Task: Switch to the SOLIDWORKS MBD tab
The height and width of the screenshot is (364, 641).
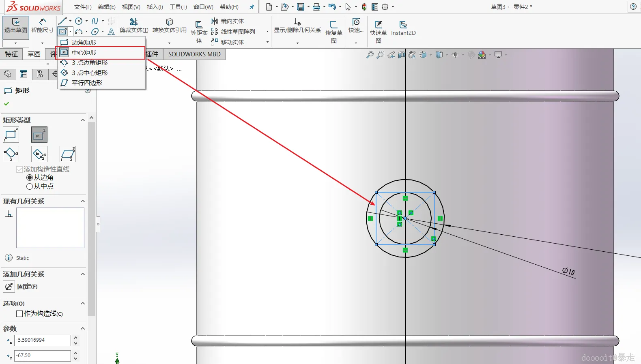Action: pyautogui.click(x=194, y=54)
